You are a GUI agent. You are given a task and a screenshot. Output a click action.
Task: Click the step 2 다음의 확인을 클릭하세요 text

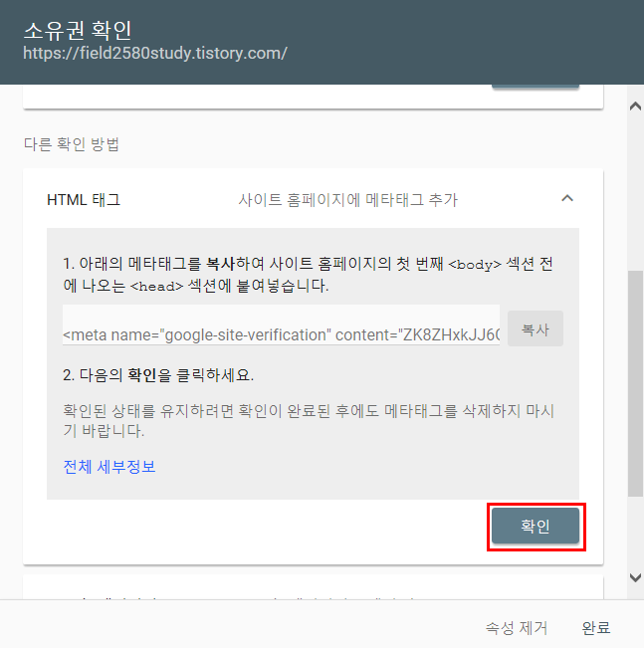click(x=158, y=375)
